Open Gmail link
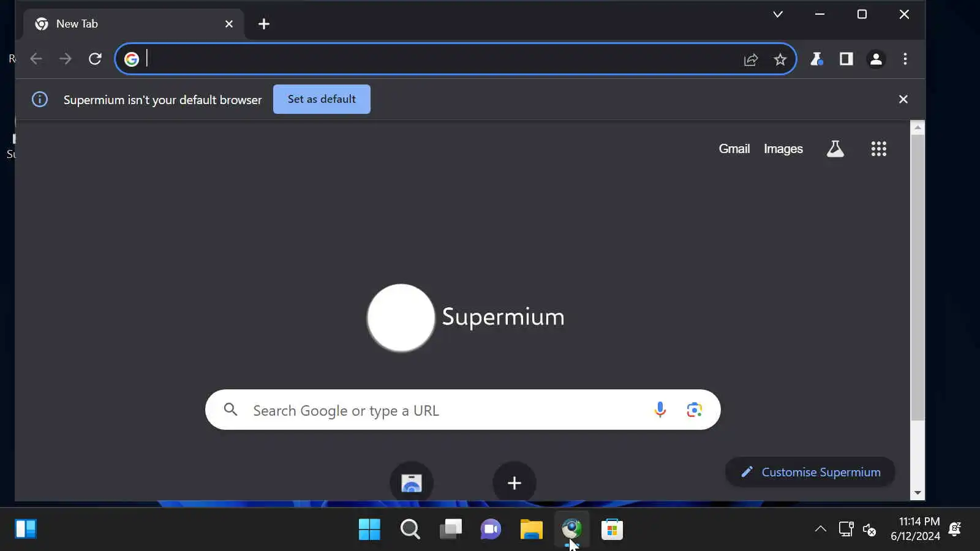 (734, 149)
